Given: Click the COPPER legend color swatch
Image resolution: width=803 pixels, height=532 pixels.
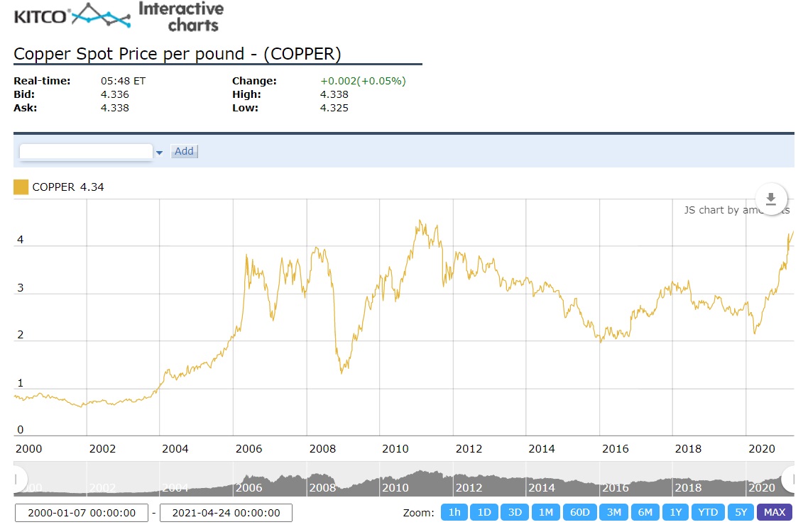Looking at the screenshot, I should (x=21, y=187).
